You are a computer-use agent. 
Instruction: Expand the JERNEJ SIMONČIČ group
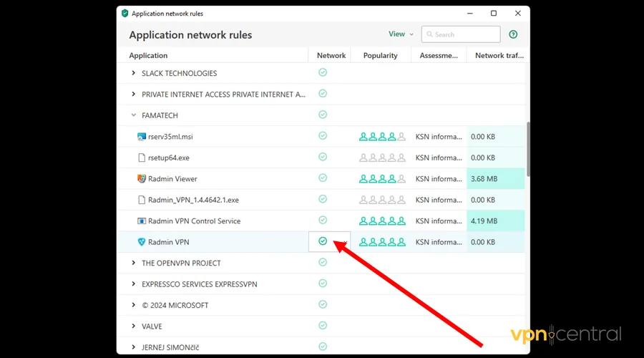[134, 347]
